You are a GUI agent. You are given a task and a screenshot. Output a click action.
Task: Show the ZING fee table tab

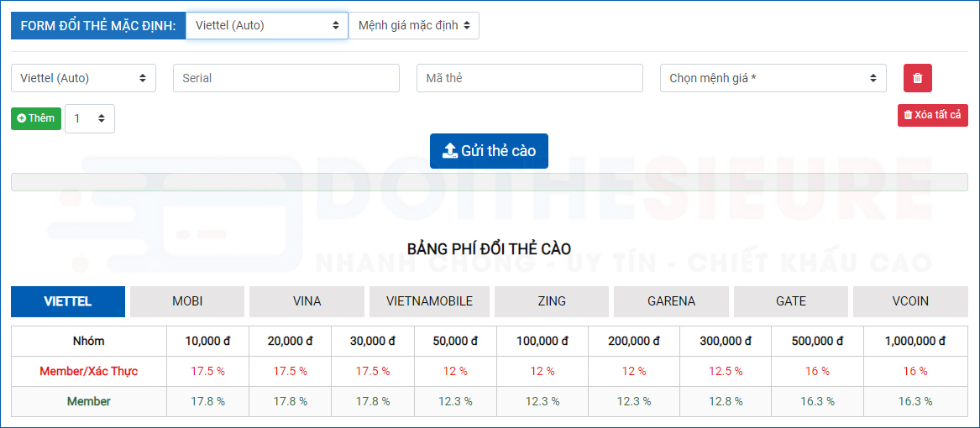[552, 301]
